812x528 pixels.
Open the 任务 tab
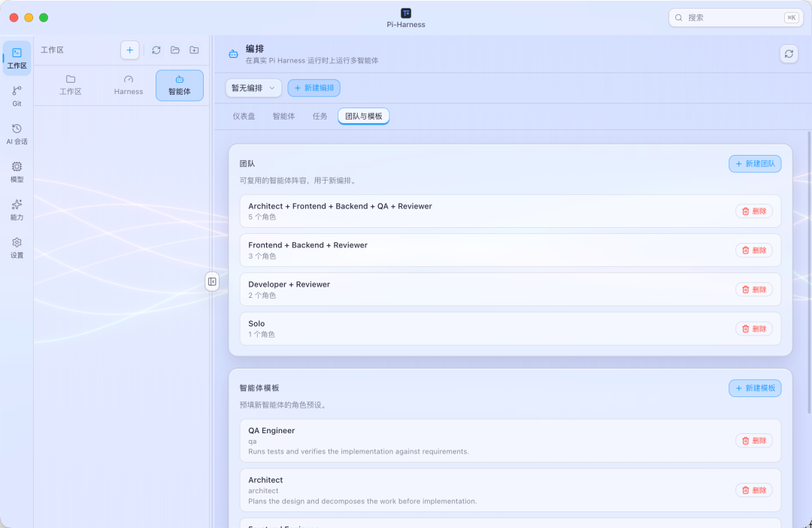(x=320, y=116)
